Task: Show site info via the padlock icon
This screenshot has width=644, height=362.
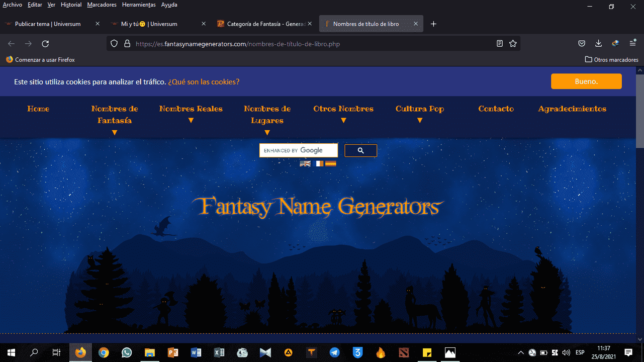Action: [x=127, y=44]
